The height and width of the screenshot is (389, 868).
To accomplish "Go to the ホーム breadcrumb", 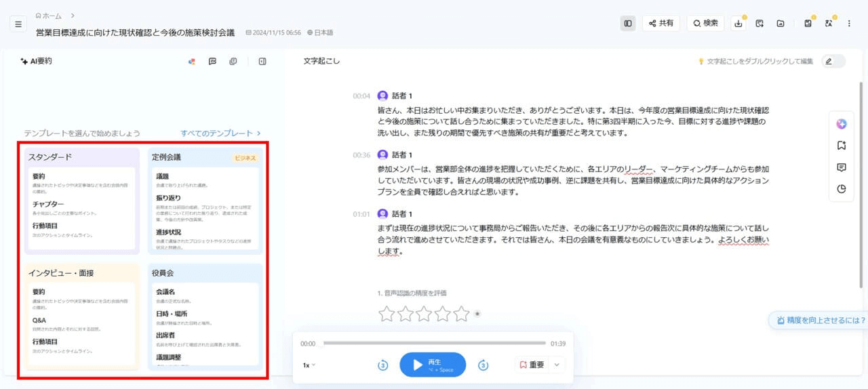I will click(x=48, y=15).
